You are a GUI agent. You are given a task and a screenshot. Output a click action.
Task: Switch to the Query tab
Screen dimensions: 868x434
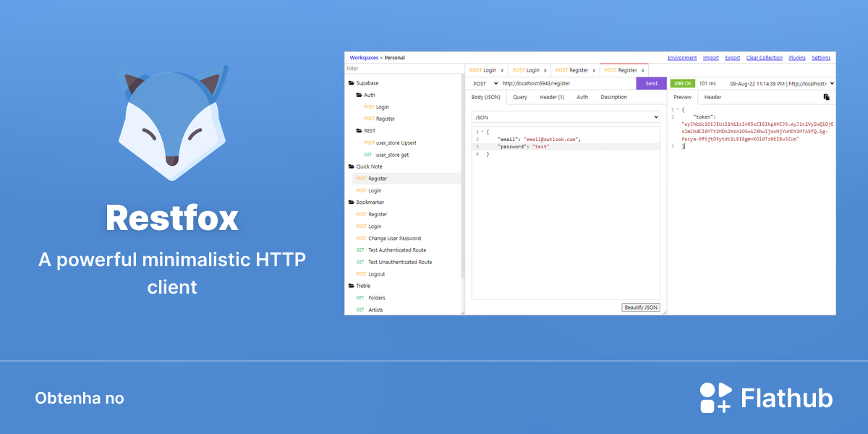[x=520, y=97]
